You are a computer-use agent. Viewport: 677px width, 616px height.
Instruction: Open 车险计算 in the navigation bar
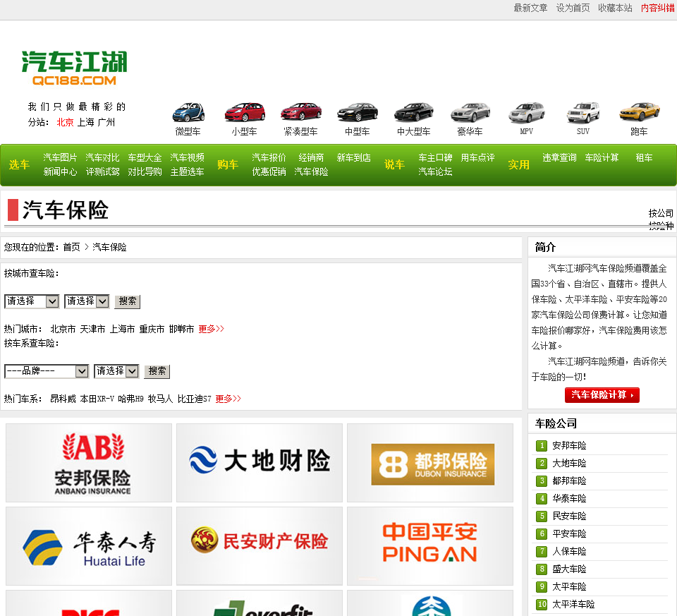(602, 157)
